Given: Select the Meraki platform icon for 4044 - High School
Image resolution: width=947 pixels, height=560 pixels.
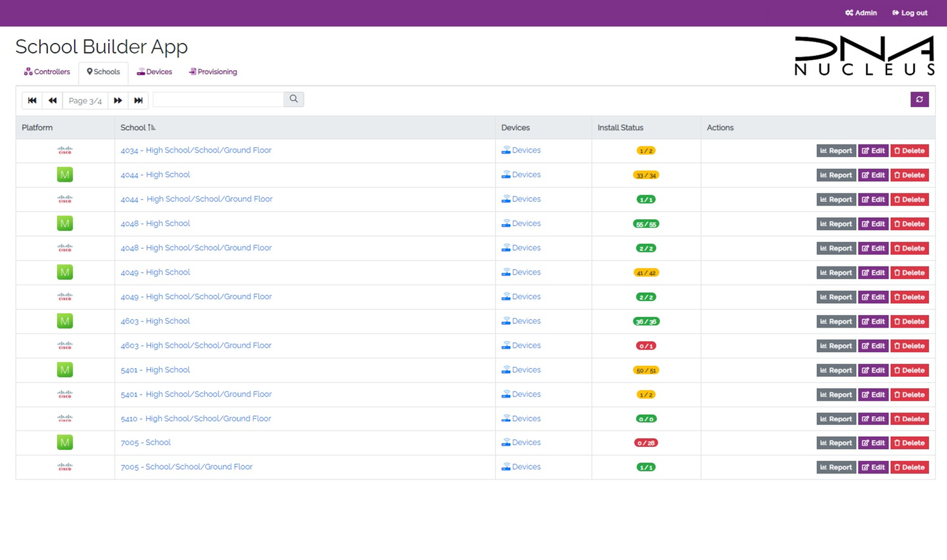Looking at the screenshot, I should point(64,175).
